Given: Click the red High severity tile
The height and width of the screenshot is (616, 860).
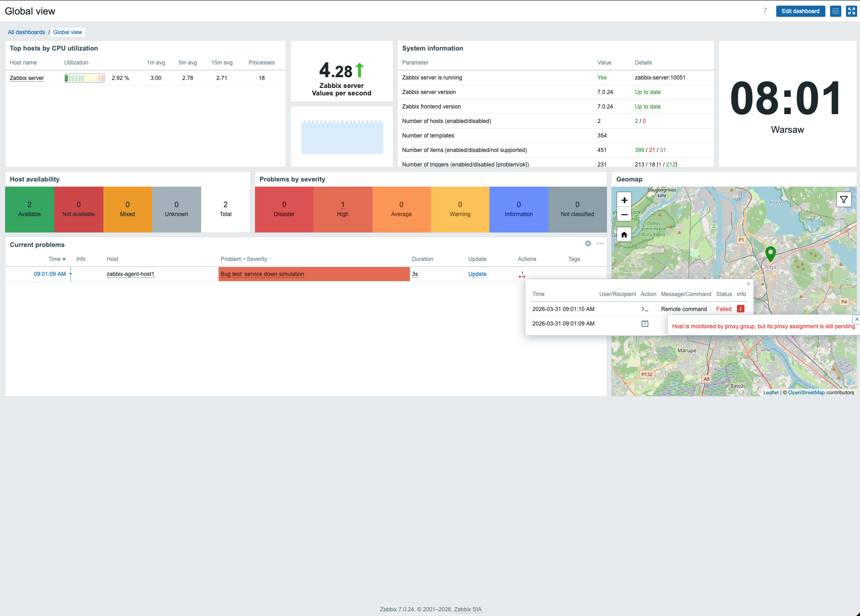Looking at the screenshot, I should coord(343,210).
